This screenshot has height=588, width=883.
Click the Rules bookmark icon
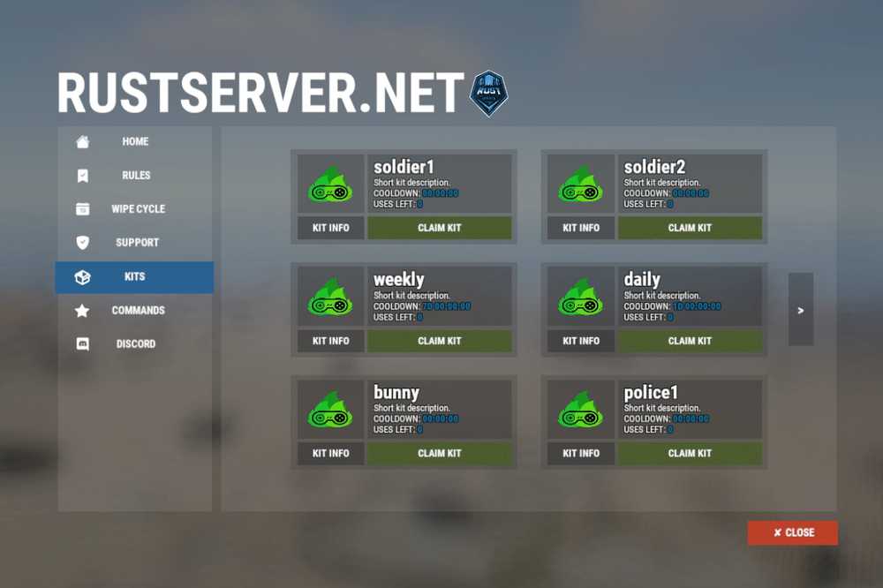tap(82, 176)
